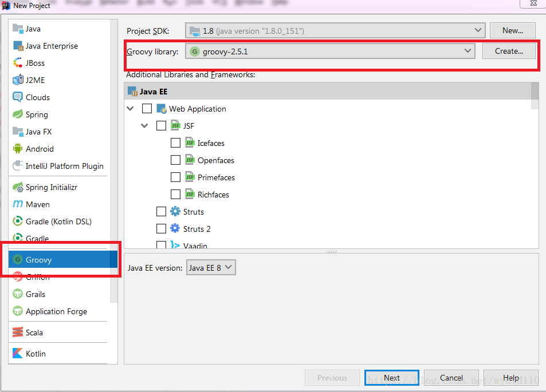Click the New... SDK button
This screenshot has width=546, height=392.
(512, 30)
